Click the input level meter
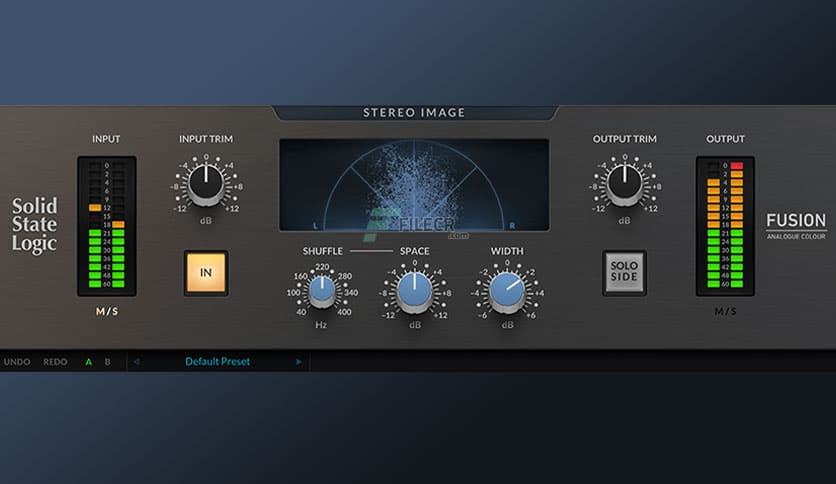Viewport: 836px width, 484px height. point(107,226)
